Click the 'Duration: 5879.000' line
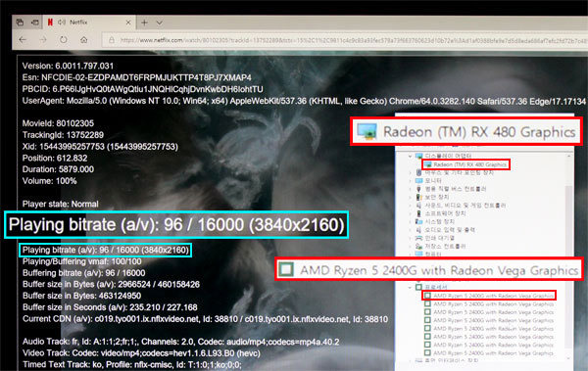Screen dimensions: 588x371 click(58, 169)
